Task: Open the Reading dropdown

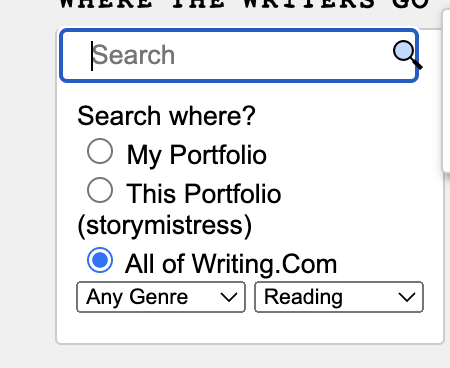Action: [x=339, y=297]
